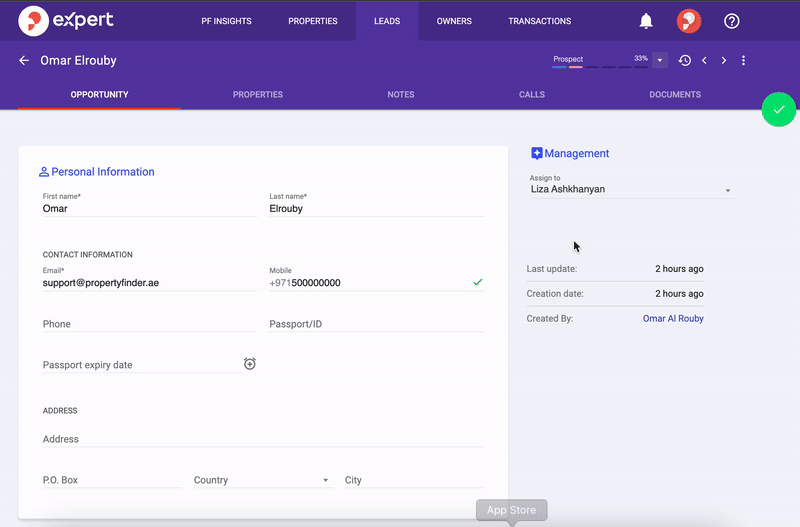
Task: Open the lead history clock icon
Action: [685, 60]
